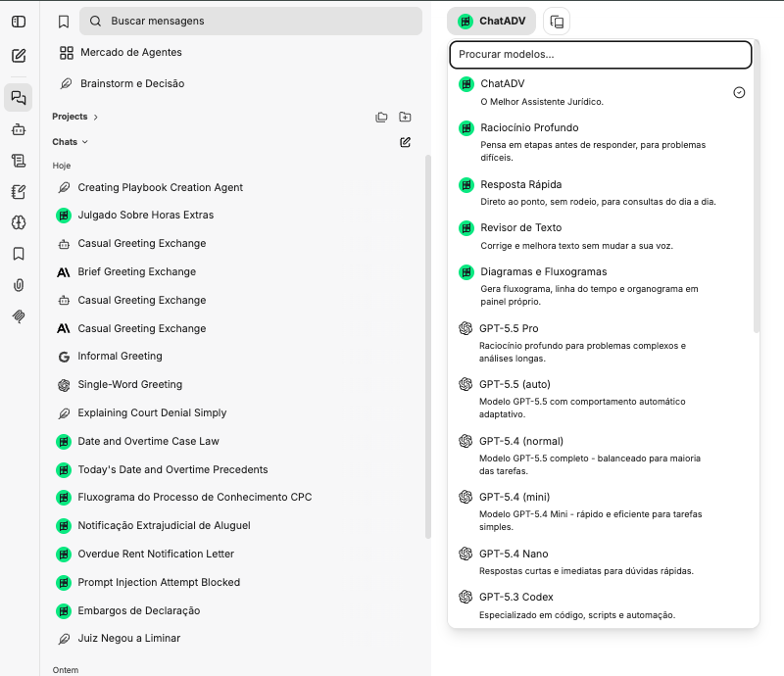Viewport: 784px width, 676px height.
Task: Click the Procurar modelos search field
Action: tap(601, 55)
